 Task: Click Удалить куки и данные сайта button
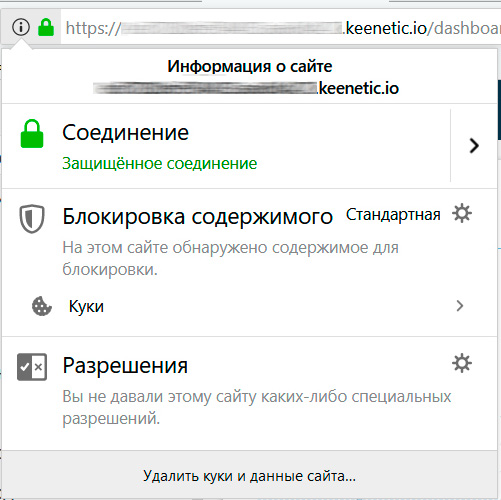point(249,475)
